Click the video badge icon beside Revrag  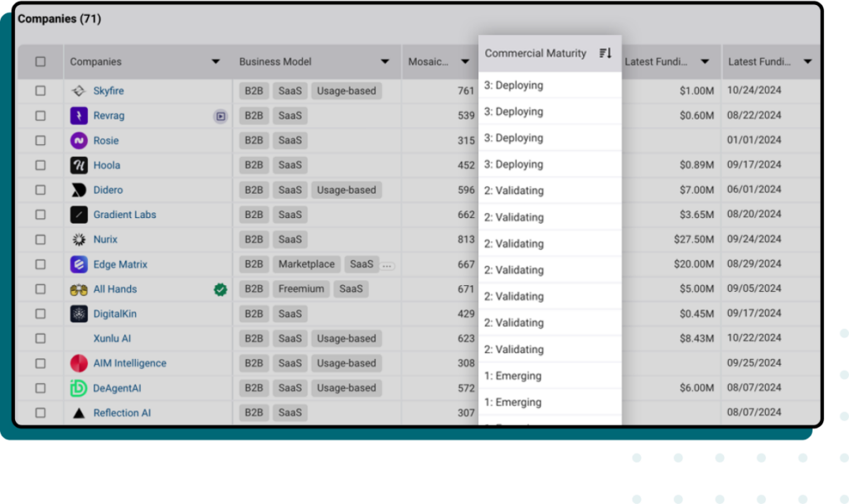pos(220,116)
